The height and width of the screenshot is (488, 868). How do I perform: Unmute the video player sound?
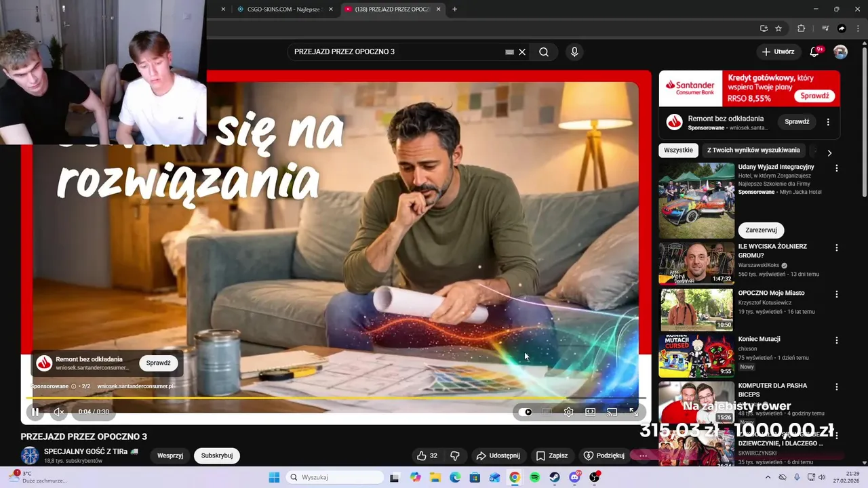click(59, 411)
